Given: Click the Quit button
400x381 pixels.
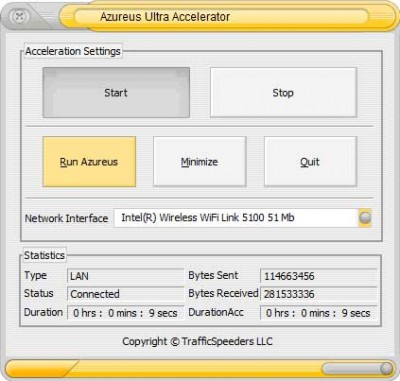Looking at the screenshot, I should click(310, 161).
